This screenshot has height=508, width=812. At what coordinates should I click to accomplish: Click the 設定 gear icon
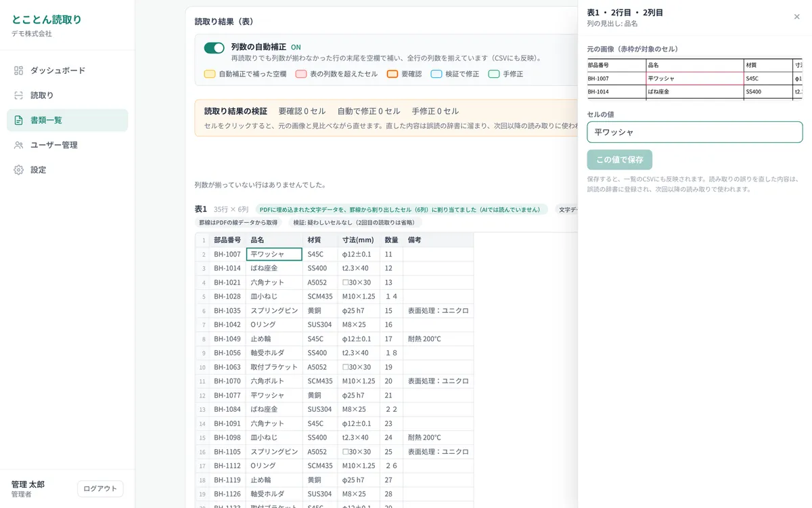coord(18,170)
